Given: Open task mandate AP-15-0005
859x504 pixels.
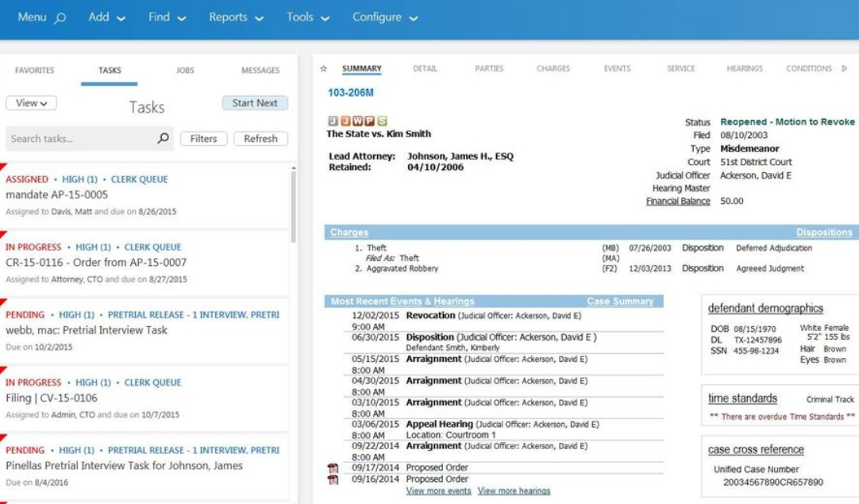Looking at the screenshot, I should [x=144, y=195].
